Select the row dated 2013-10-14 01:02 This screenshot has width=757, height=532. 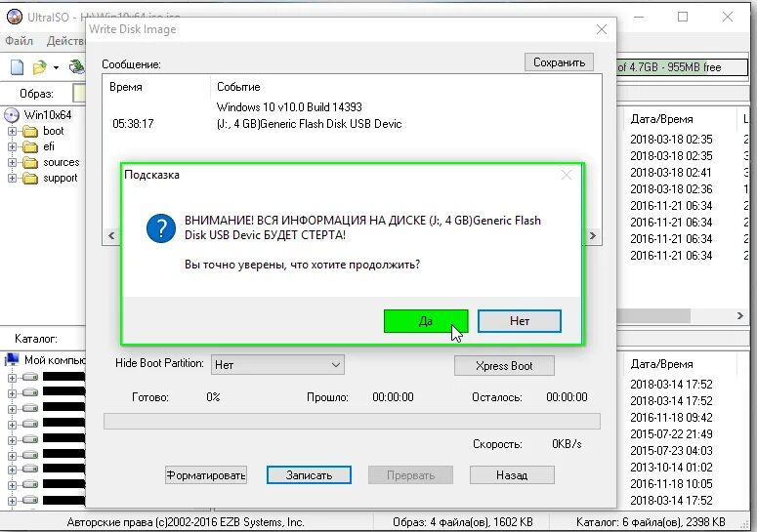pos(671,468)
